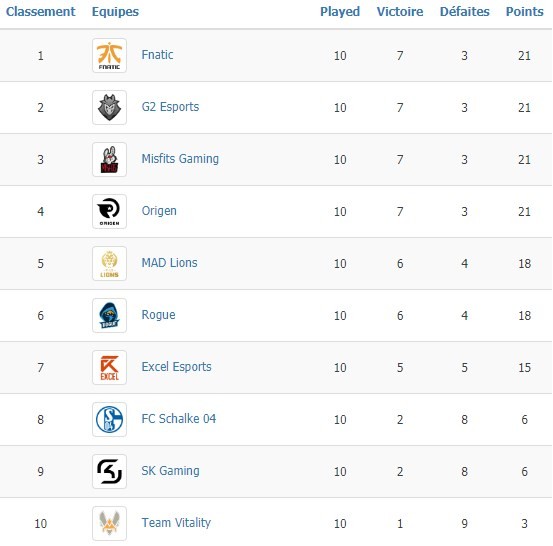Screen dimensions: 553x546
Task: Open the Team Vitality link
Action: [176, 522]
